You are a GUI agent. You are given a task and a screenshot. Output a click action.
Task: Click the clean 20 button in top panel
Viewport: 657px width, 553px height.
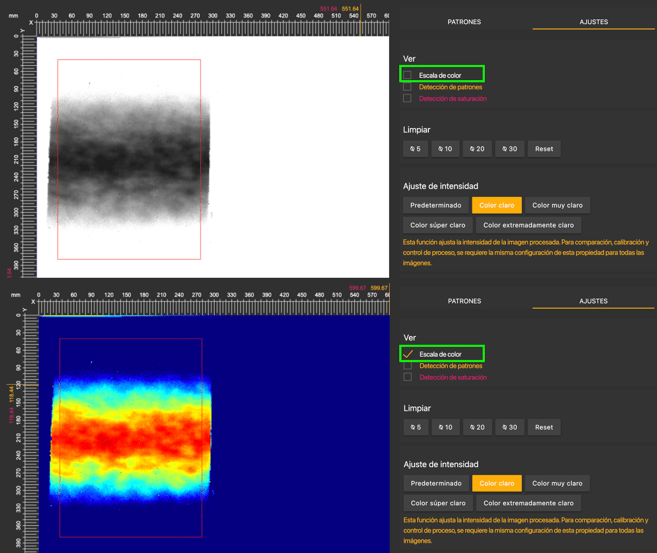coord(477,149)
